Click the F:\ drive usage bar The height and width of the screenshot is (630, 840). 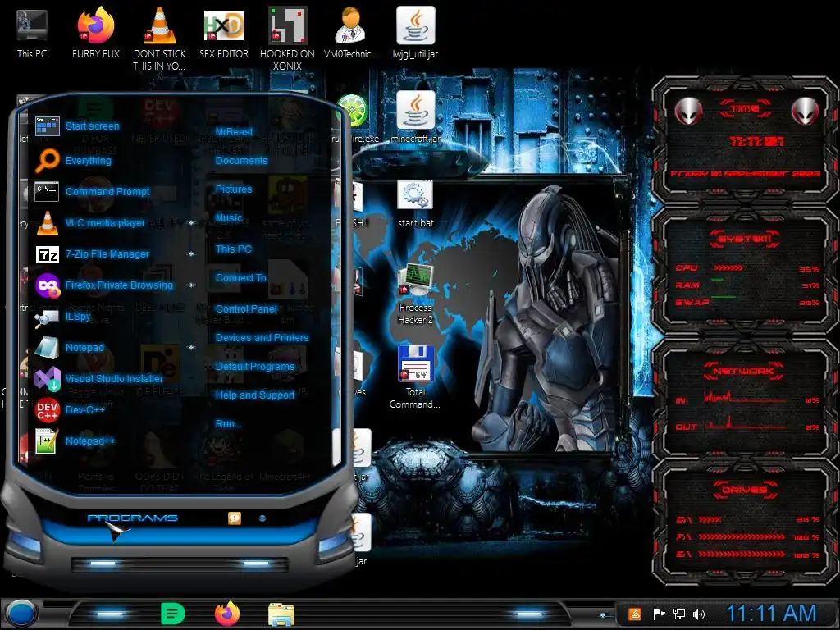(742, 536)
